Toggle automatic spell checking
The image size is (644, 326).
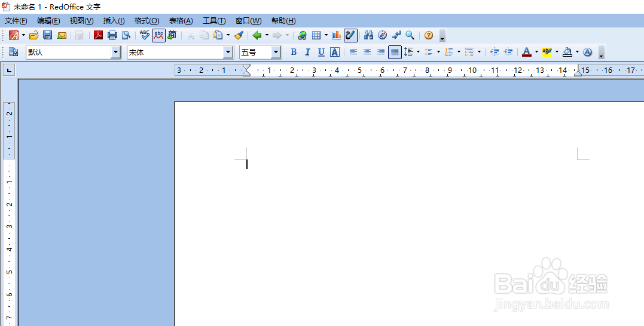[158, 35]
